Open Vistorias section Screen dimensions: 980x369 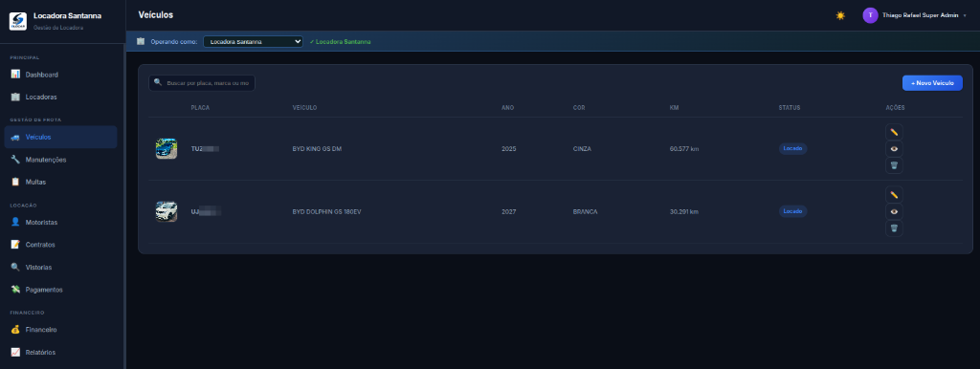(x=60, y=268)
